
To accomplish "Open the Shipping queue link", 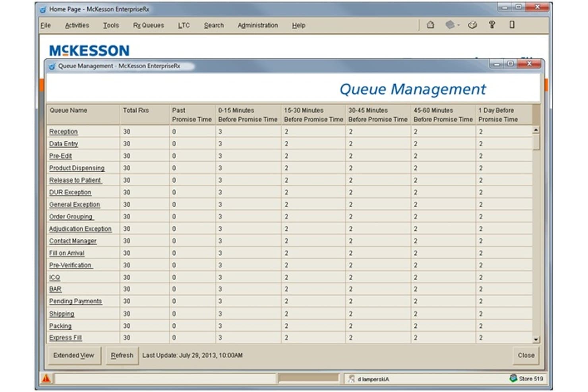I will [x=62, y=314].
